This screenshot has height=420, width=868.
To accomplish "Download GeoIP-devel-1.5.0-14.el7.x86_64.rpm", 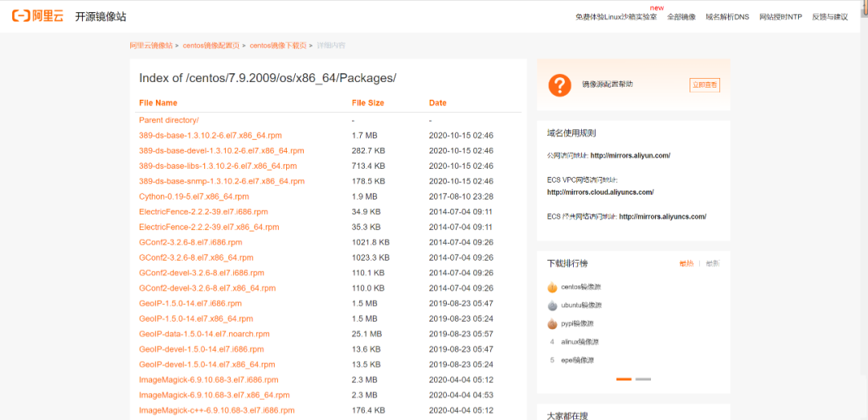I will pyautogui.click(x=207, y=364).
